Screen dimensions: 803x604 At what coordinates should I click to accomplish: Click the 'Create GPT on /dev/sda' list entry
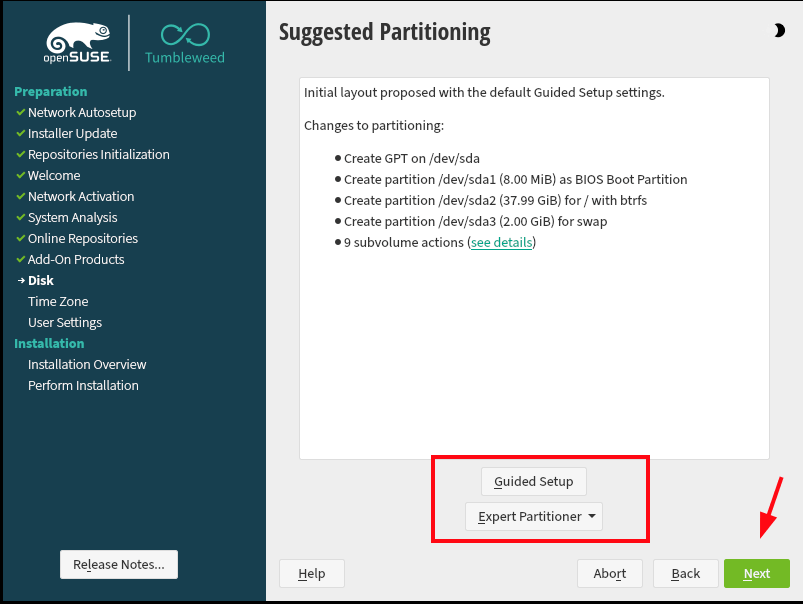pos(409,158)
